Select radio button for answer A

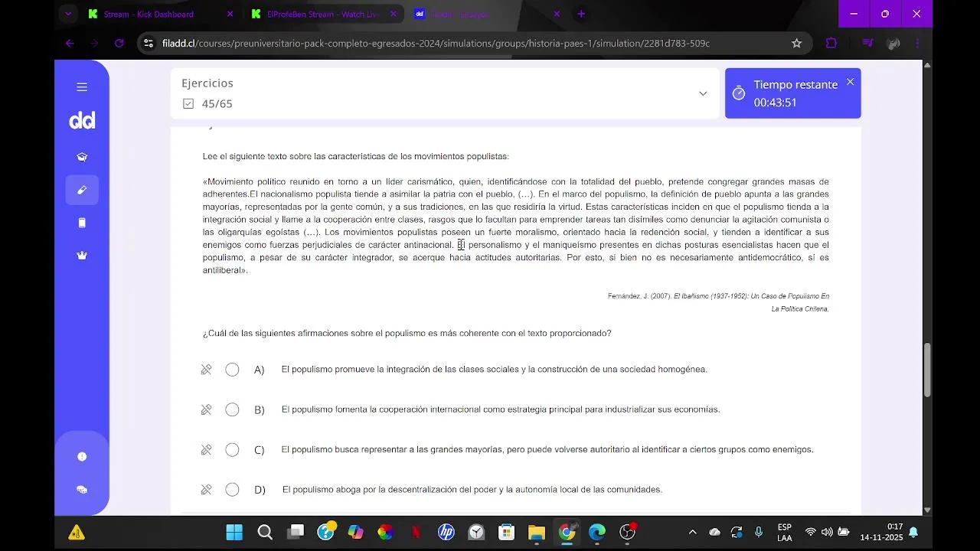click(232, 370)
